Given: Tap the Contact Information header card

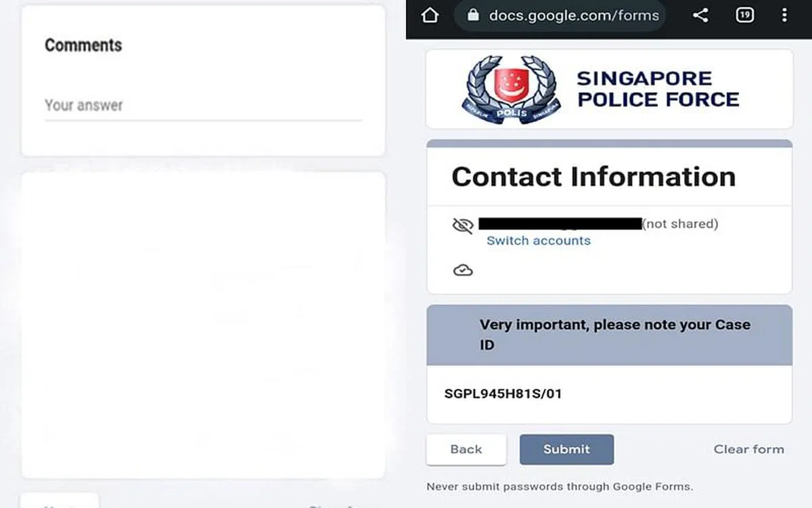Looking at the screenshot, I should (593, 176).
